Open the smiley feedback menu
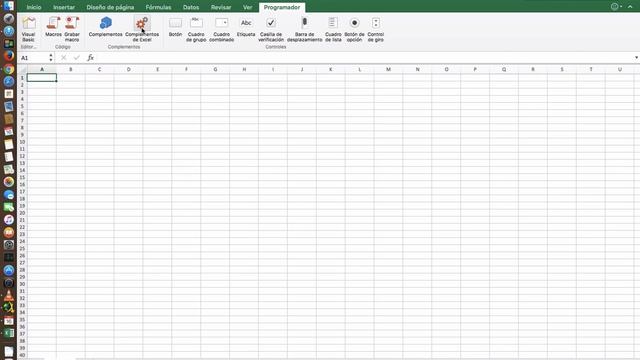Image resolution: width=640 pixels, height=360 pixels. click(616, 7)
